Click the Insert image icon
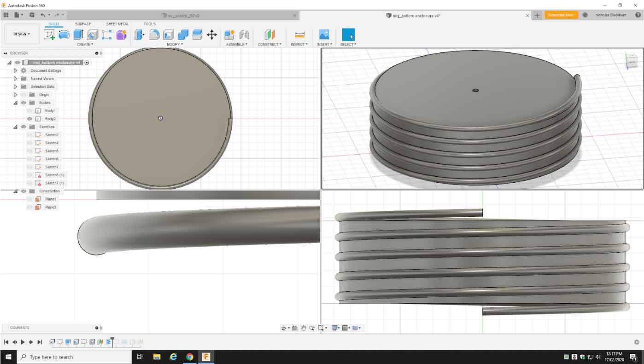The image size is (644, 364). [324, 35]
